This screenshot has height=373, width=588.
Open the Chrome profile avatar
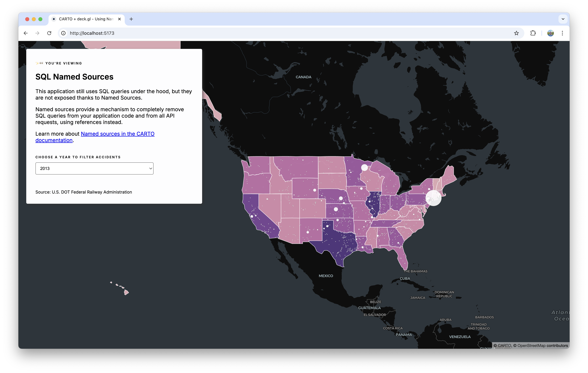pyautogui.click(x=550, y=33)
